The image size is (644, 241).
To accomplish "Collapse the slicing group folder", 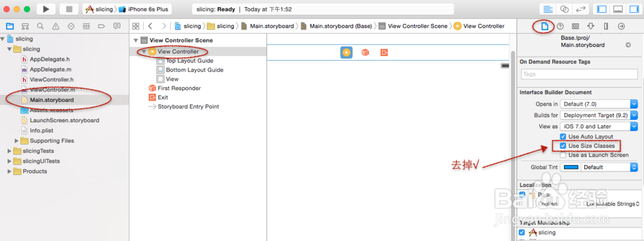I will coord(10,49).
